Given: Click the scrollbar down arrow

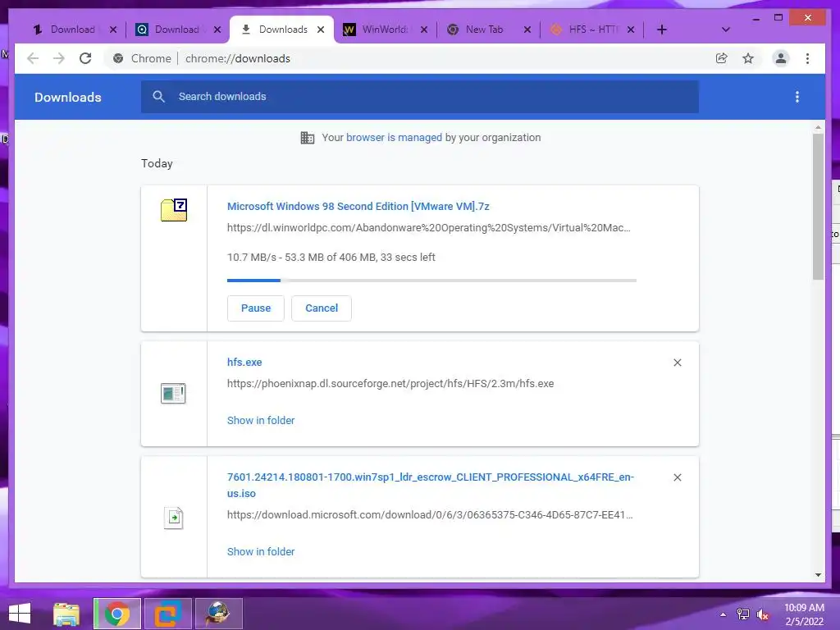Looking at the screenshot, I should coord(818,575).
